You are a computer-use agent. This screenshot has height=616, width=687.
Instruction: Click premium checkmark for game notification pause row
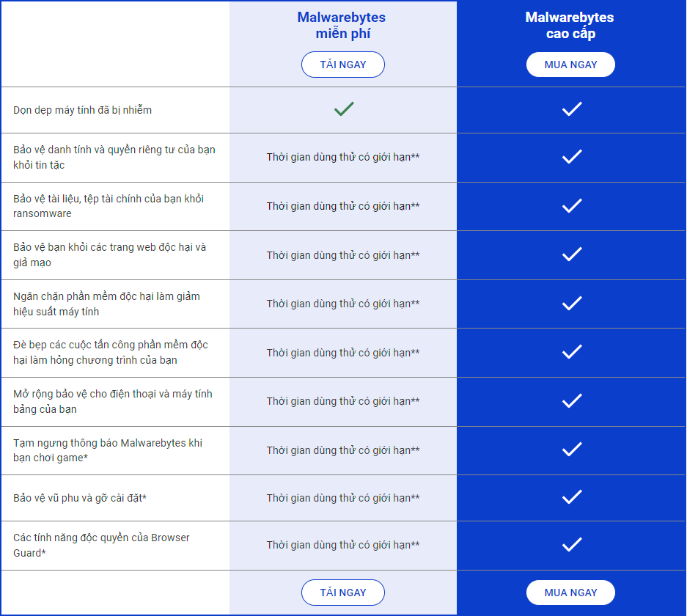(x=572, y=450)
